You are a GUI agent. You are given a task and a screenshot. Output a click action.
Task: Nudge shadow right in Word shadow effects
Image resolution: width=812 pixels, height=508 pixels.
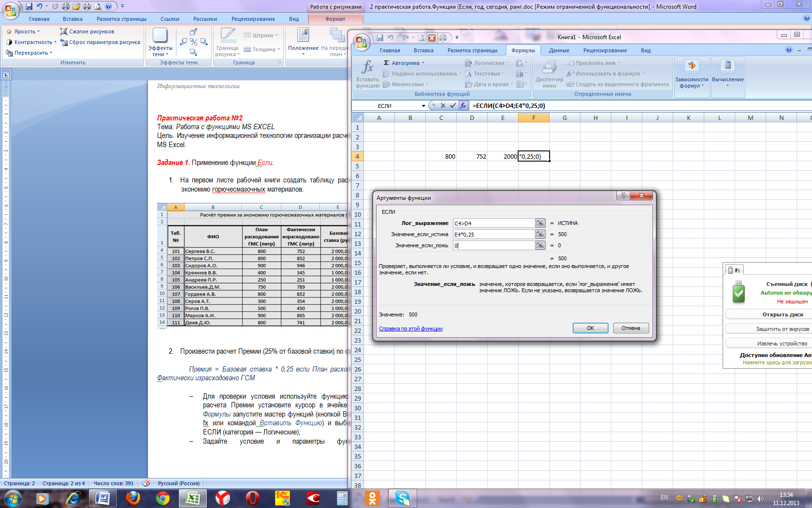click(204, 42)
